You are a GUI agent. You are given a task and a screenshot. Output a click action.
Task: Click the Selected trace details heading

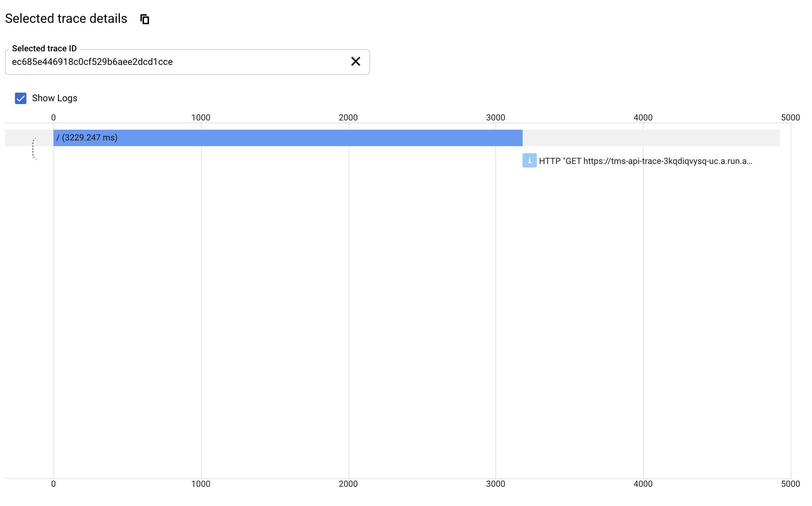point(66,19)
